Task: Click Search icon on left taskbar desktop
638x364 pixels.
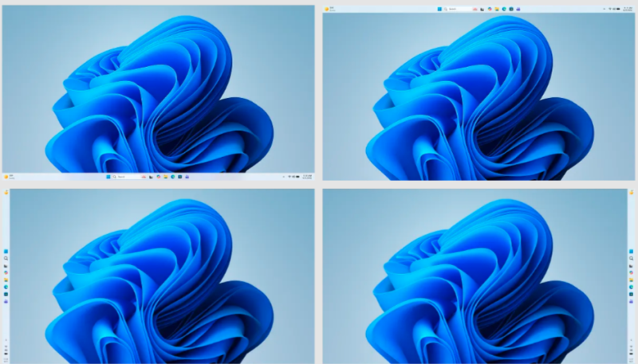Action: pyautogui.click(x=6, y=258)
